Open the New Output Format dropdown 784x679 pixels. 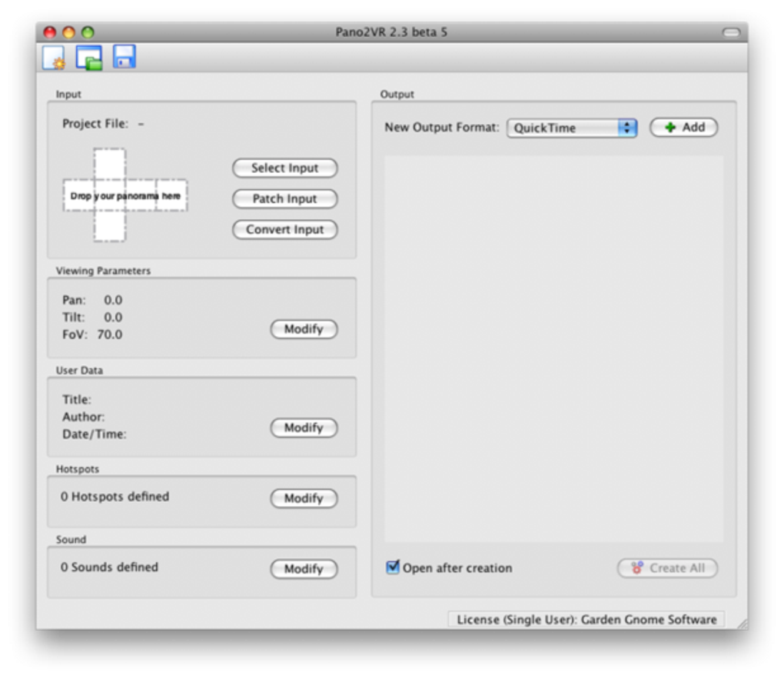[x=572, y=128]
